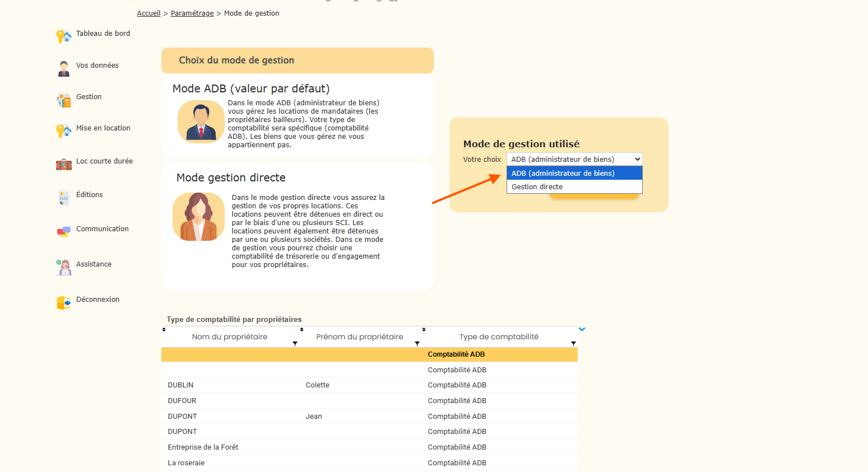Open filter for Nom du propriétaire column
This screenshot has width=868, height=472.
[x=295, y=344]
